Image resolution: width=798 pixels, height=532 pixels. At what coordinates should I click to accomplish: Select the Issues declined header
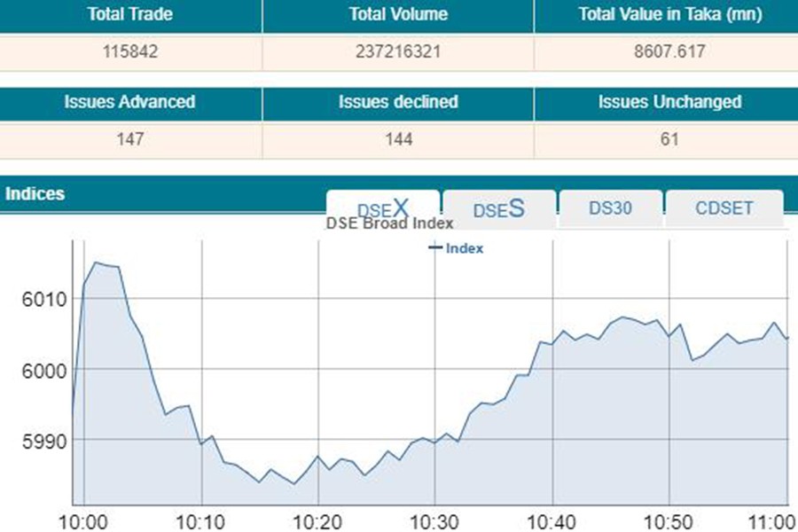point(398,102)
